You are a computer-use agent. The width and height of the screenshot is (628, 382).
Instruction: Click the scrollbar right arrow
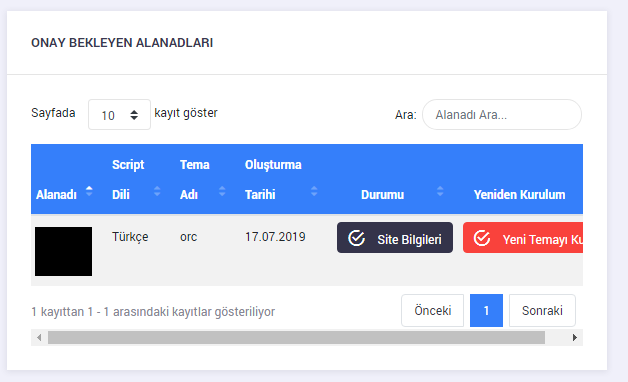[x=575, y=338]
